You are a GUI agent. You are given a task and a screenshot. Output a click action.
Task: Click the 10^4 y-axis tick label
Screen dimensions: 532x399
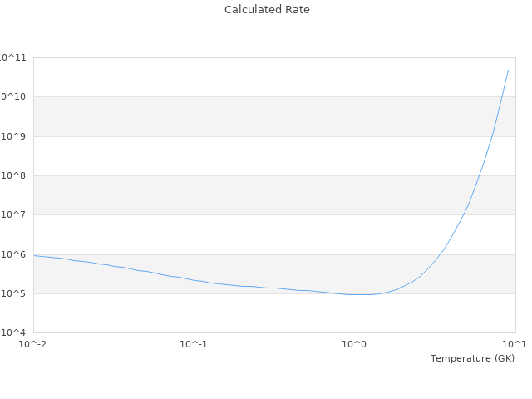pos(16,332)
